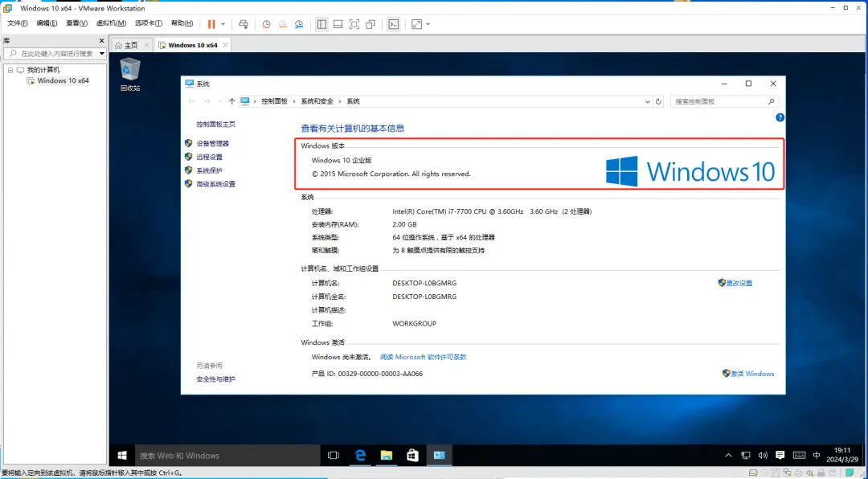Click the sound card device status icon
The height and width of the screenshot is (479, 868).
(810, 473)
